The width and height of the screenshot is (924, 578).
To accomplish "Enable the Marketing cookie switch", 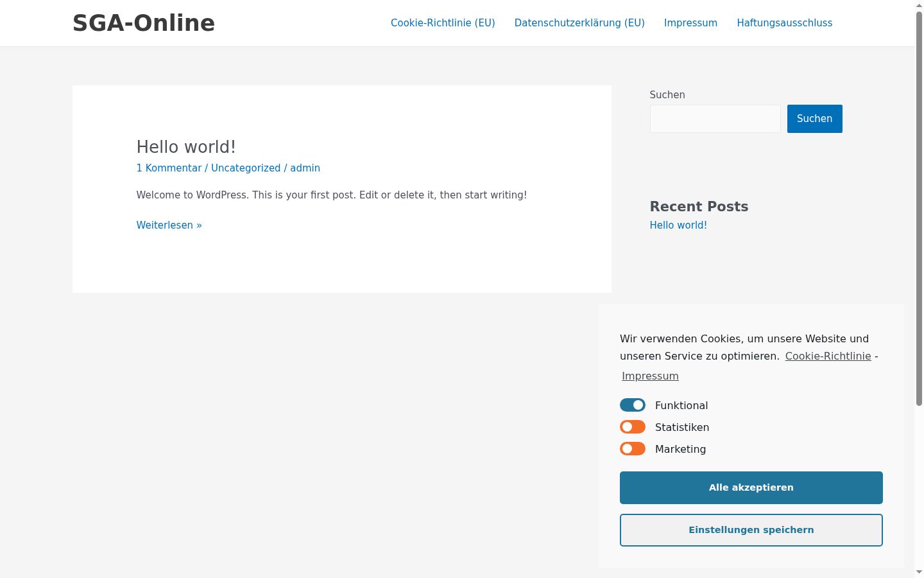I will 633,449.
